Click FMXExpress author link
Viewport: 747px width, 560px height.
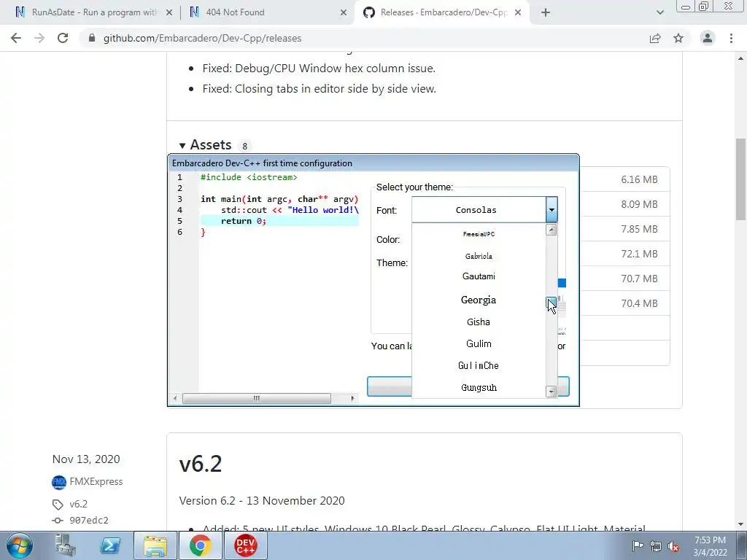[x=96, y=481]
